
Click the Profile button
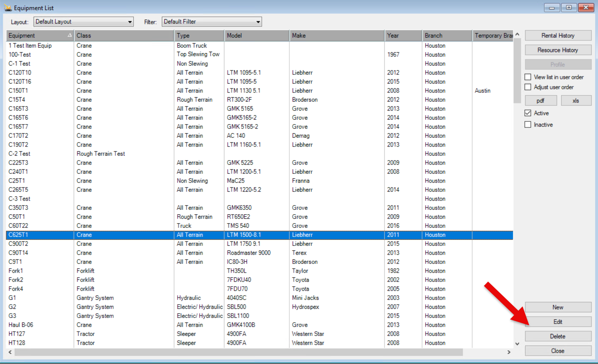pos(558,64)
